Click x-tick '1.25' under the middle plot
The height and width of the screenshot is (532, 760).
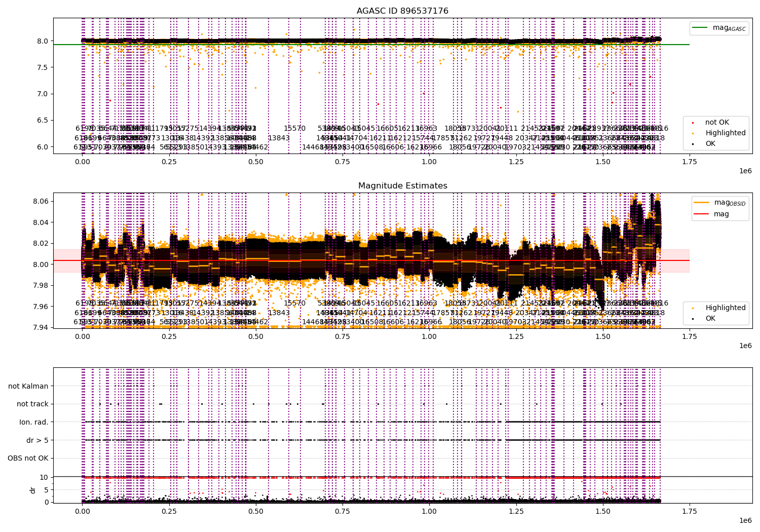516,336
